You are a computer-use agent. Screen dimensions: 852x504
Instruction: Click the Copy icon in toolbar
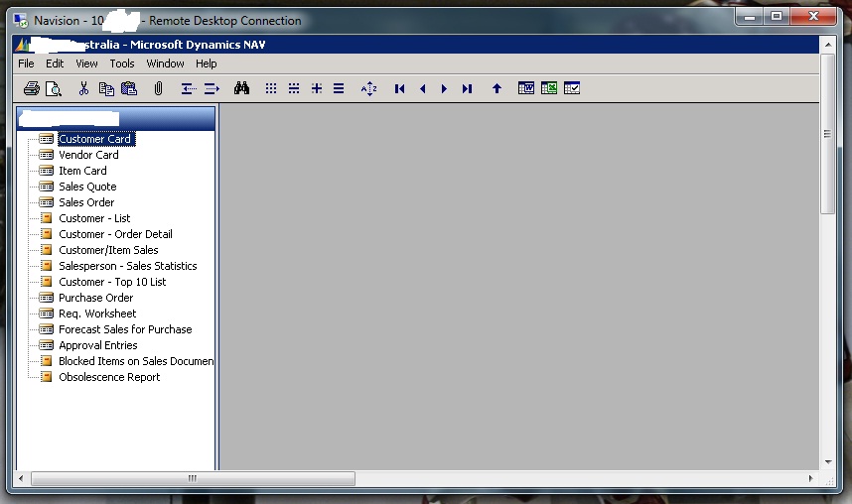click(x=106, y=88)
